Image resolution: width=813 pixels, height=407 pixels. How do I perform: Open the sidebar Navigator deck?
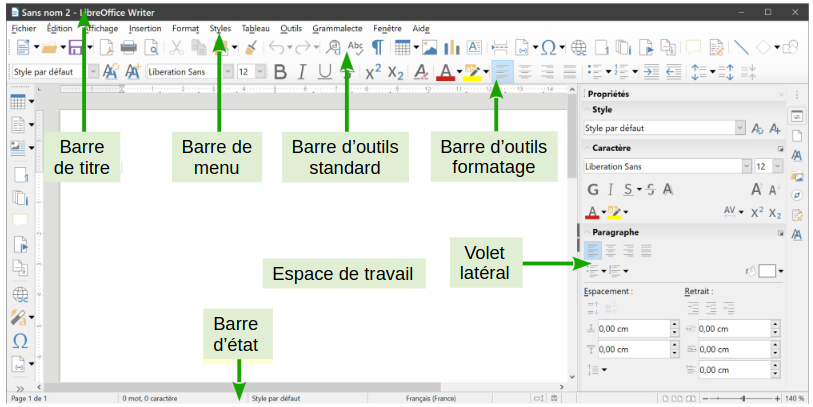pos(796,195)
